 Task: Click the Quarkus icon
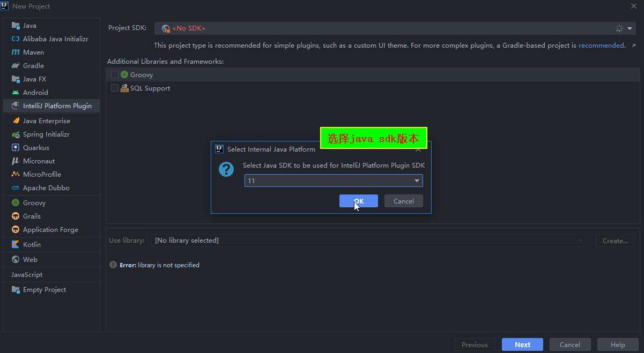pyautogui.click(x=16, y=147)
